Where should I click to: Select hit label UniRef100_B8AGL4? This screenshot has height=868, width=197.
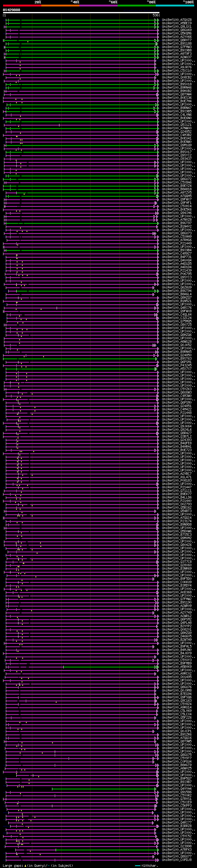pos(177,294)
